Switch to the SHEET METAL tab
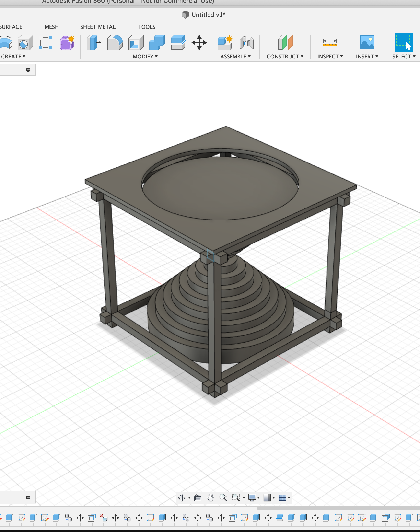The image size is (420, 532). (x=98, y=27)
